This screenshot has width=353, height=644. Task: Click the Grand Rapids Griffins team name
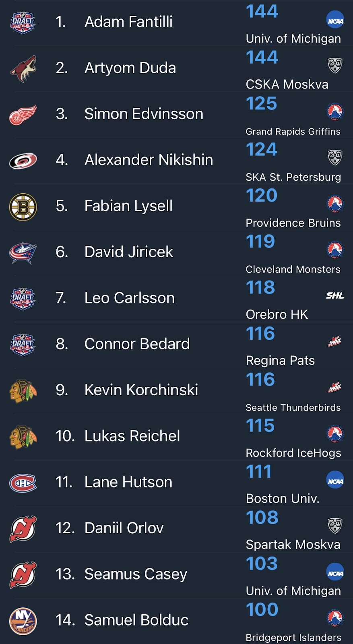tap(293, 132)
